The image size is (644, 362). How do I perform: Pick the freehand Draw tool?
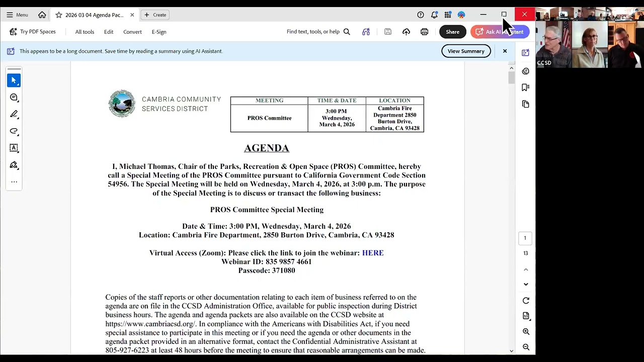click(14, 131)
